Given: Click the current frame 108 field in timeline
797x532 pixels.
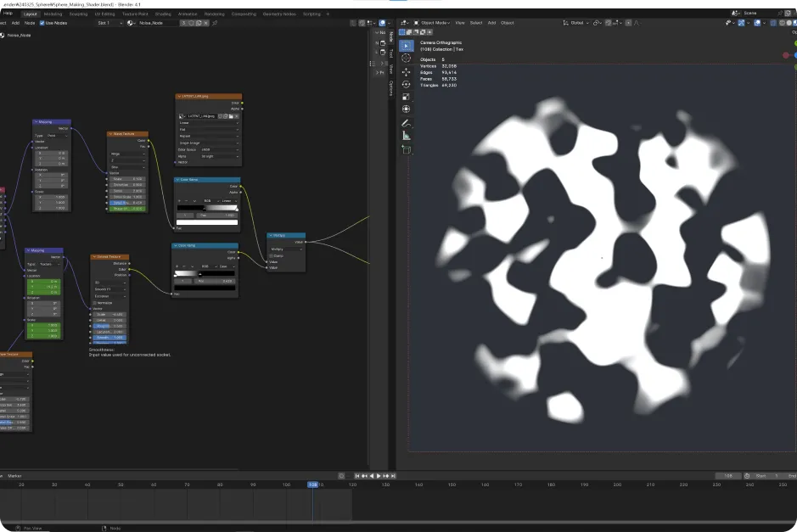Looking at the screenshot, I should pyautogui.click(x=728, y=476).
